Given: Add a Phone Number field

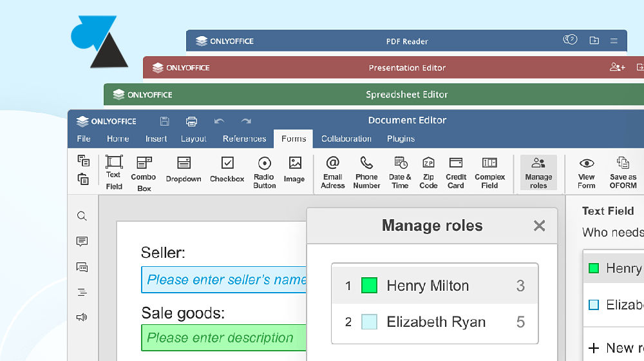Looking at the screenshot, I should (367, 173).
